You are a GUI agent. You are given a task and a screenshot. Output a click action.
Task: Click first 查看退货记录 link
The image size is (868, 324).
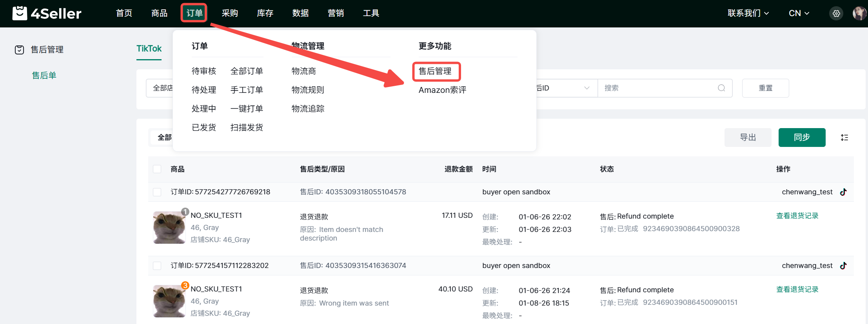pyautogui.click(x=797, y=216)
